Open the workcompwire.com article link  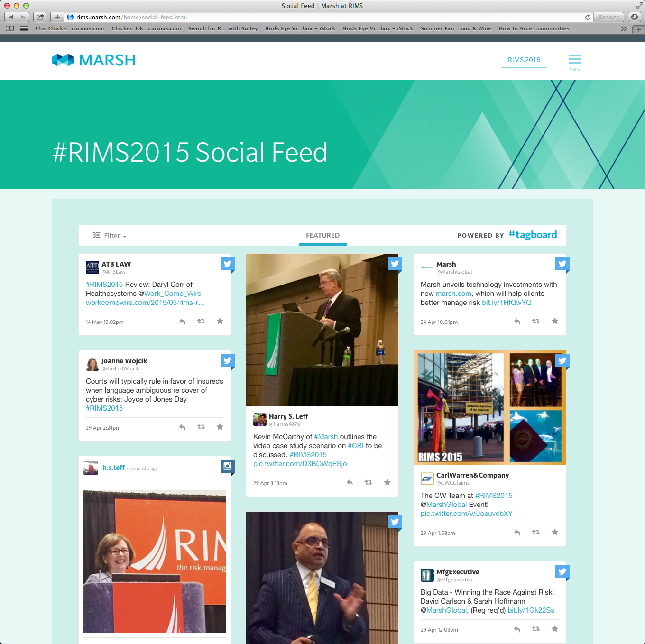coord(146,303)
